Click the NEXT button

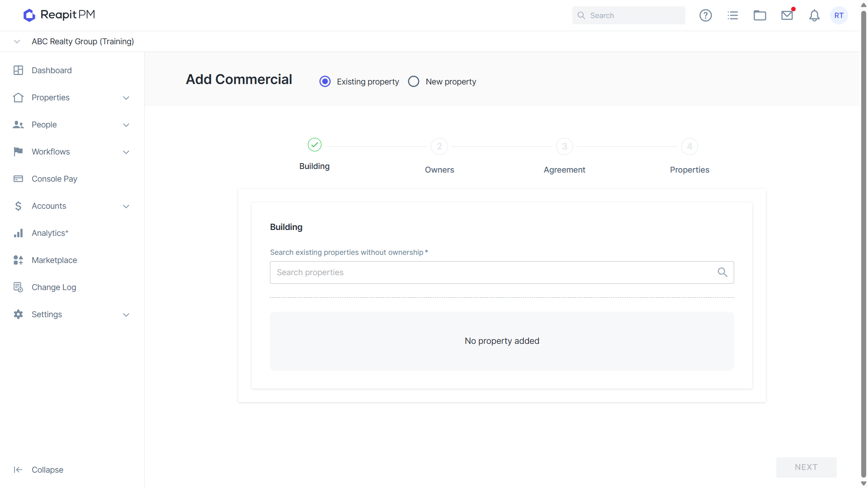click(x=806, y=467)
